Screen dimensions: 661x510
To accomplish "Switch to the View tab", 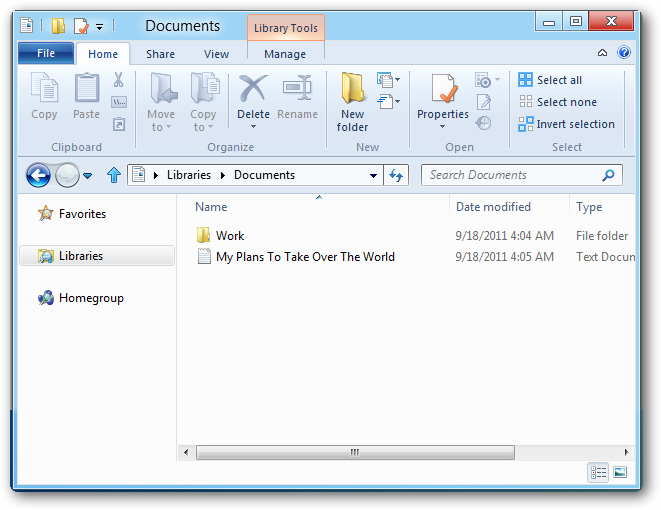I will pos(216,54).
